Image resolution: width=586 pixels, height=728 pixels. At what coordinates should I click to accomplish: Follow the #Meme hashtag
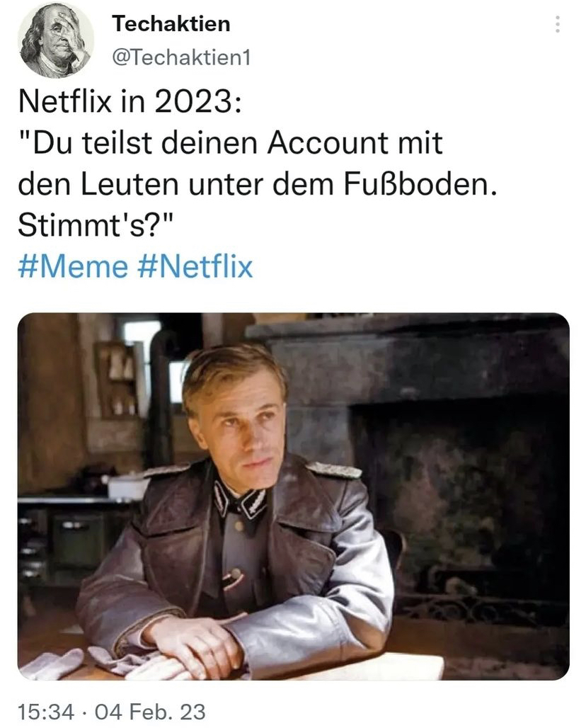72,267
